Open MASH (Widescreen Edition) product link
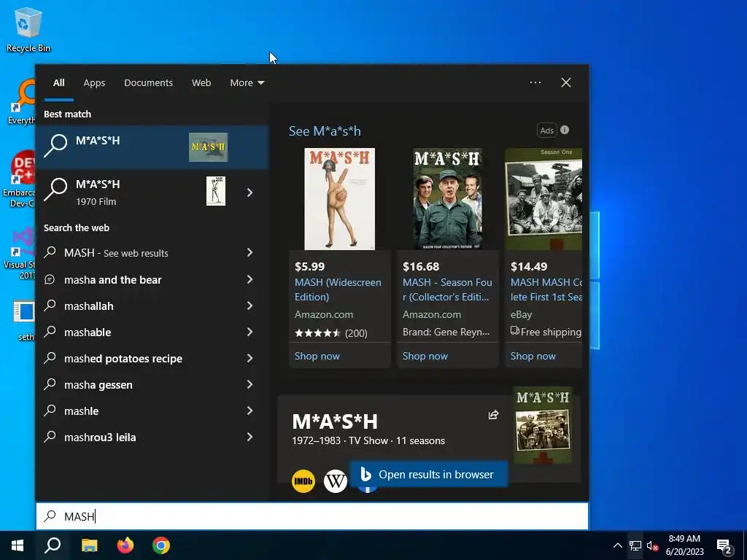 click(338, 289)
